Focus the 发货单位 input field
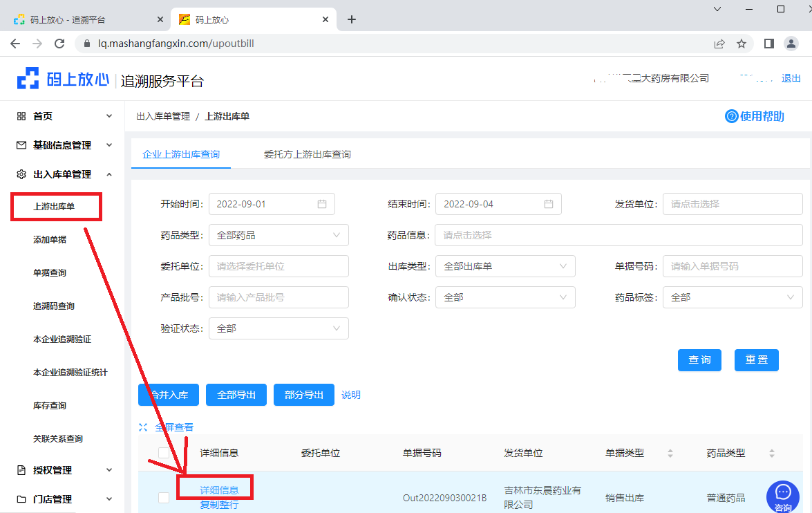812x513 pixels. pos(733,204)
